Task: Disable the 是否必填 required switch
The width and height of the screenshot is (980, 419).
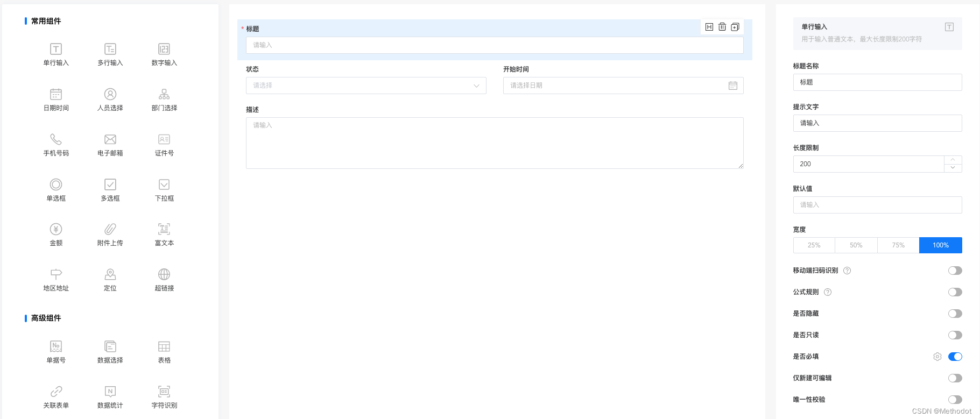Action: coord(955,357)
